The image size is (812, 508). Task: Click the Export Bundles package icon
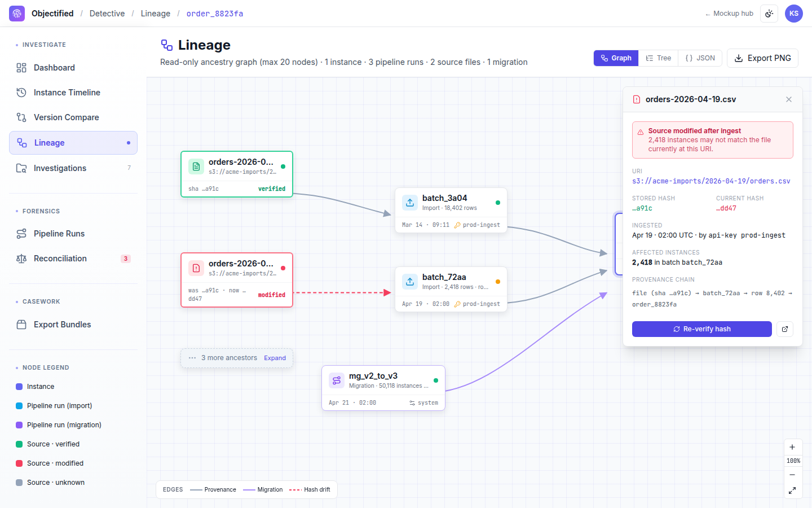pyautogui.click(x=21, y=325)
